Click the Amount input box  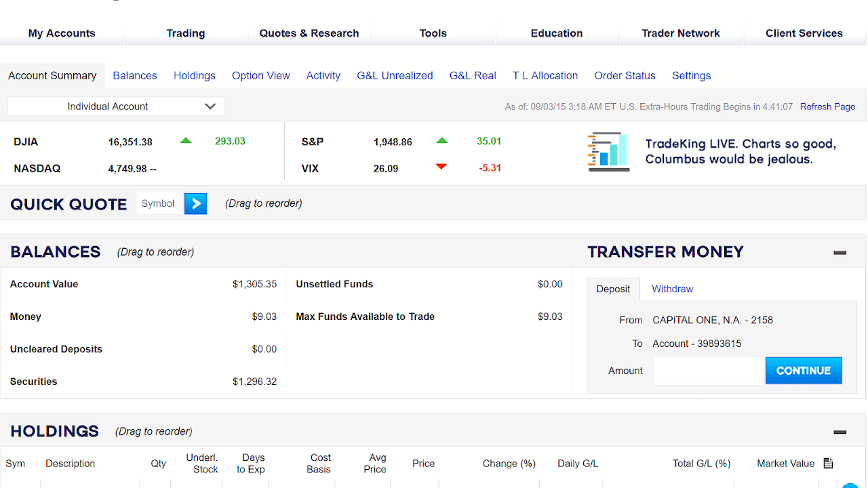point(708,370)
